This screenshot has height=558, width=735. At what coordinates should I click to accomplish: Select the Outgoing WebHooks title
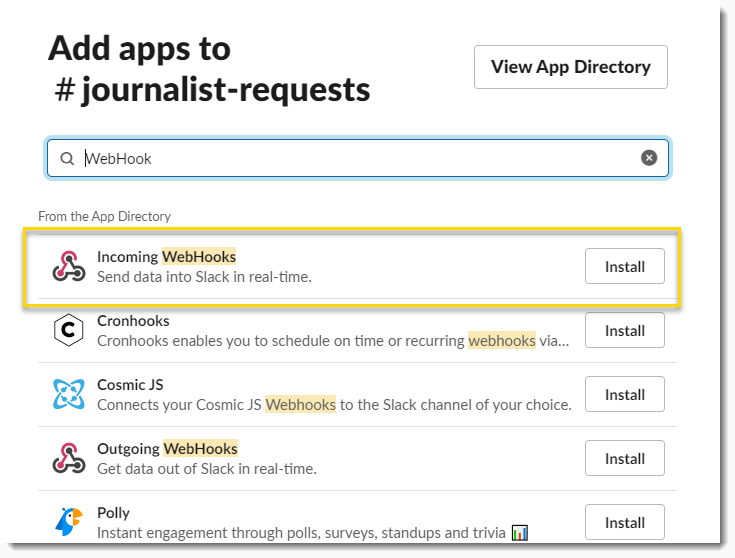tap(167, 449)
